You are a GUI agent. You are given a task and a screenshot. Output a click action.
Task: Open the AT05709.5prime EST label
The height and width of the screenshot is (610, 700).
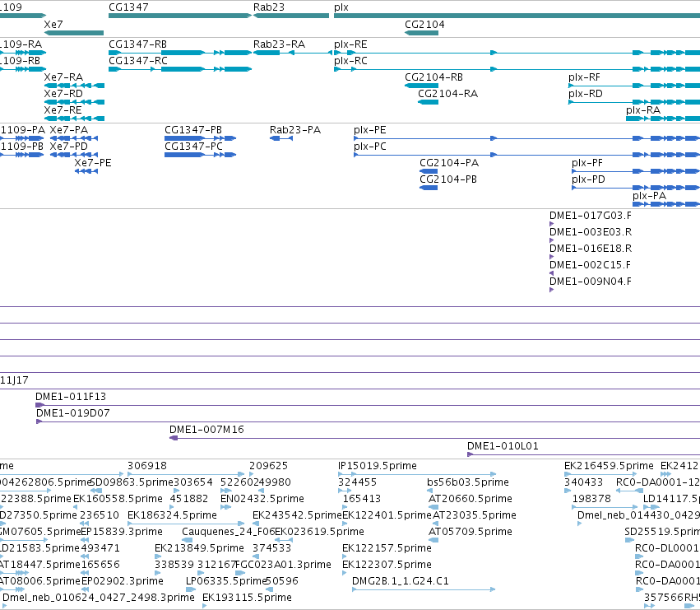pyautogui.click(x=470, y=531)
